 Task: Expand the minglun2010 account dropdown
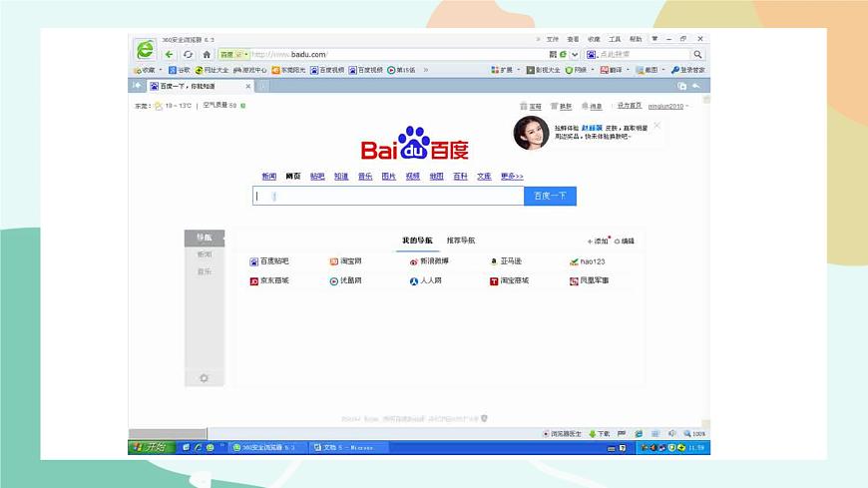coord(687,106)
